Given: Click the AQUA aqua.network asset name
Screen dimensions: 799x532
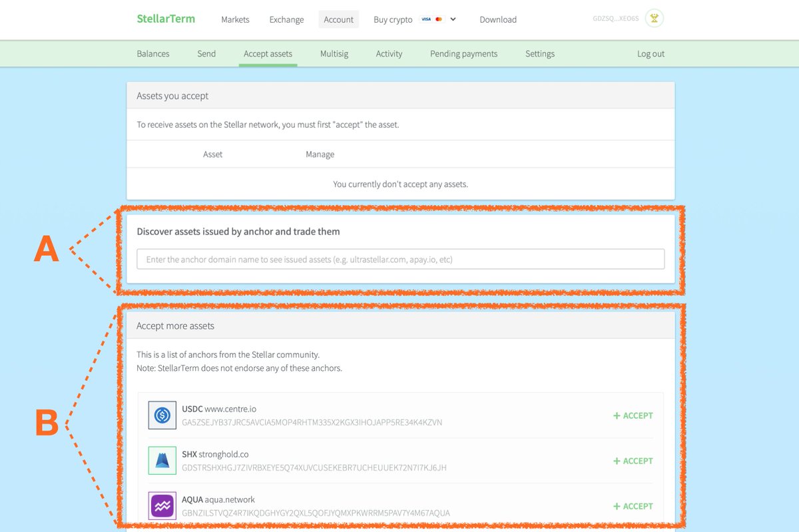Looking at the screenshot, I should coord(218,499).
